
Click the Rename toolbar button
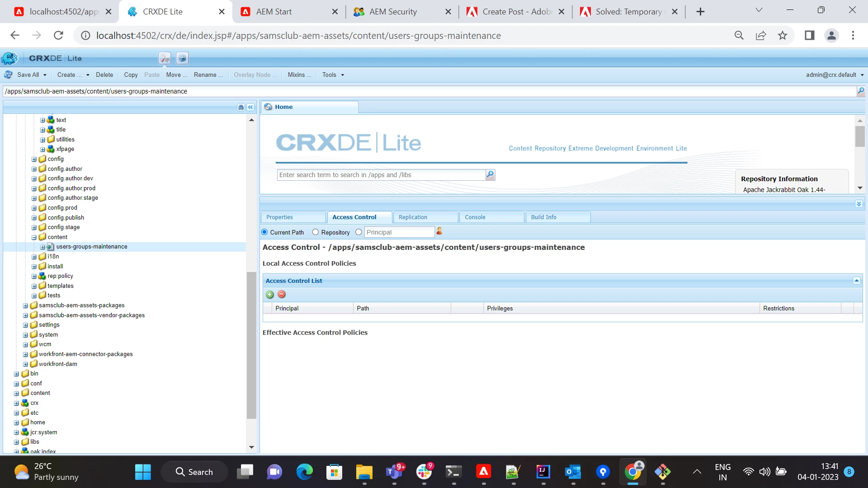208,75
